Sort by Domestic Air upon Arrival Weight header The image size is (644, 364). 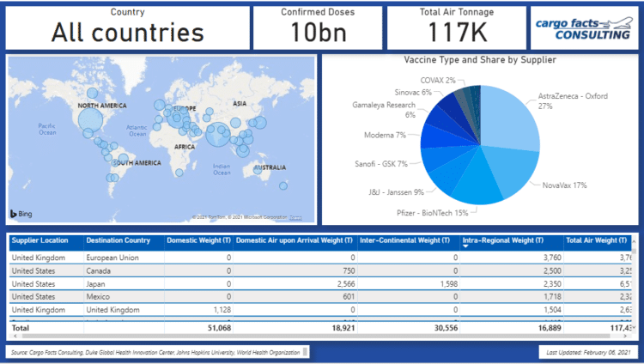point(294,240)
